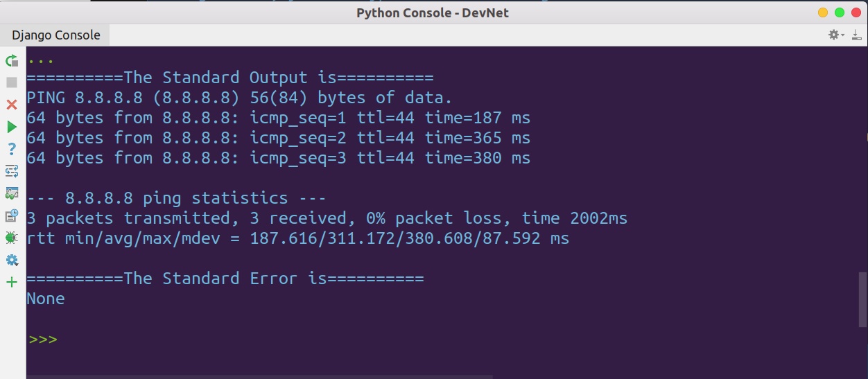This screenshot has width=868, height=379.
Task: Add new console with green plus
Action: pyautogui.click(x=11, y=282)
